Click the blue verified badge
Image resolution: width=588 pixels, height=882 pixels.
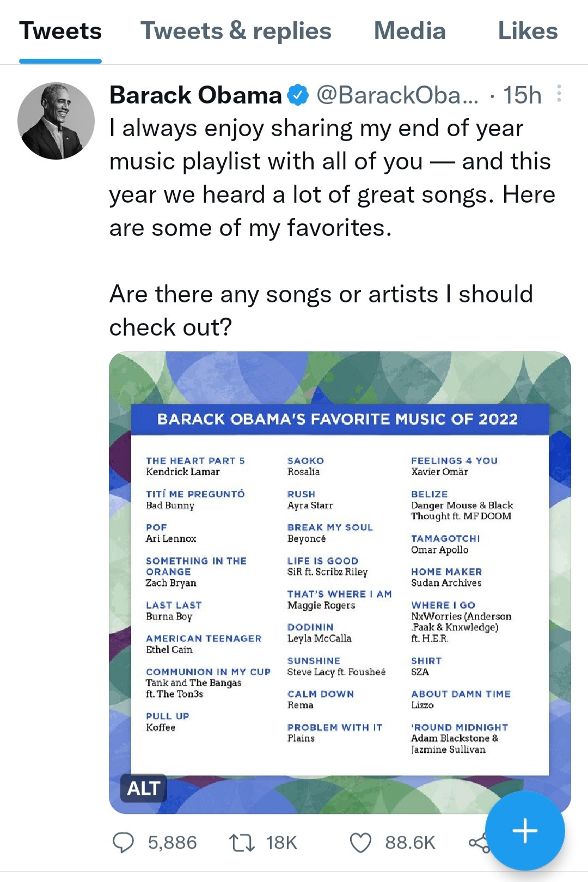click(x=298, y=95)
